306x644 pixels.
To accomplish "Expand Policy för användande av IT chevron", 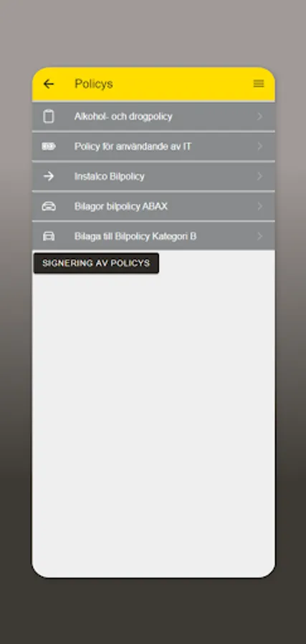I will pos(259,146).
